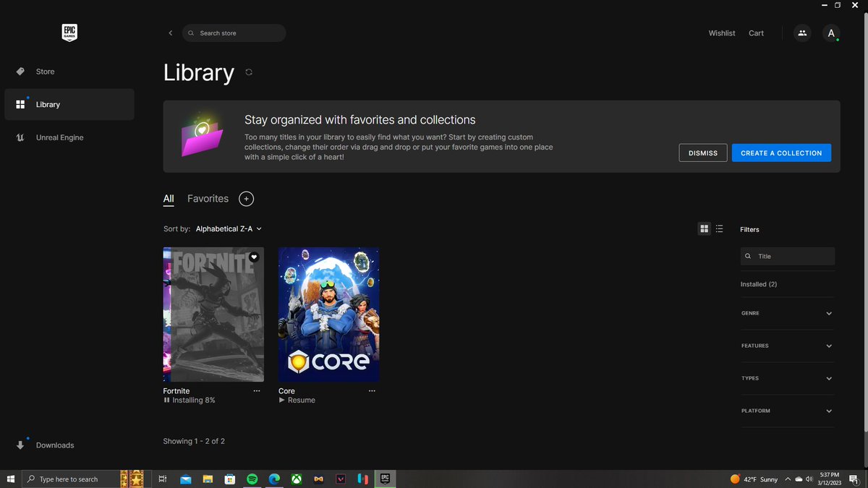Switch to grid view
868x488 pixels.
click(x=705, y=228)
